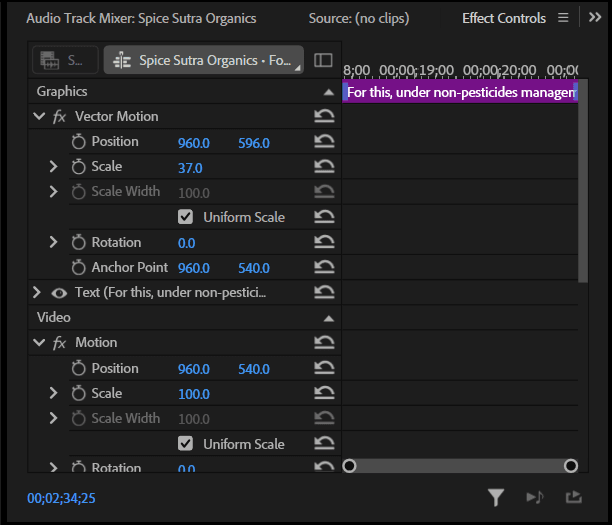
Task: Reset the Vector Motion Position parameter
Action: [x=324, y=142]
